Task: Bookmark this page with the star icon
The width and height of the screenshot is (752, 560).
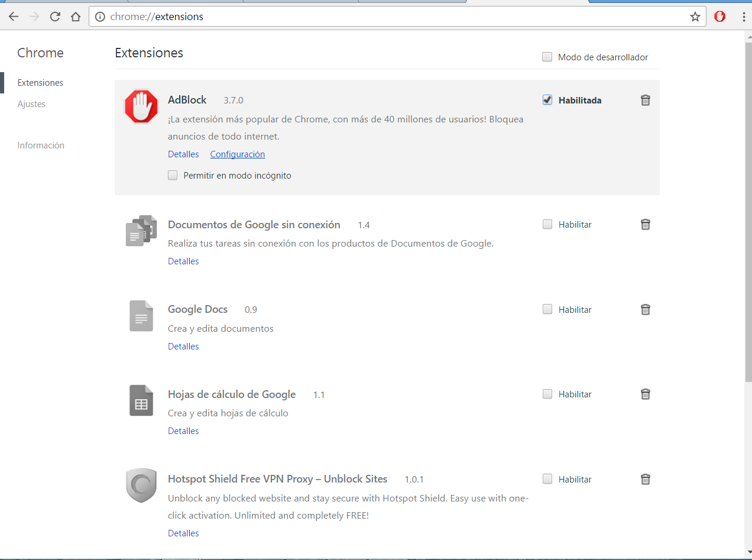Action: tap(695, 17)
